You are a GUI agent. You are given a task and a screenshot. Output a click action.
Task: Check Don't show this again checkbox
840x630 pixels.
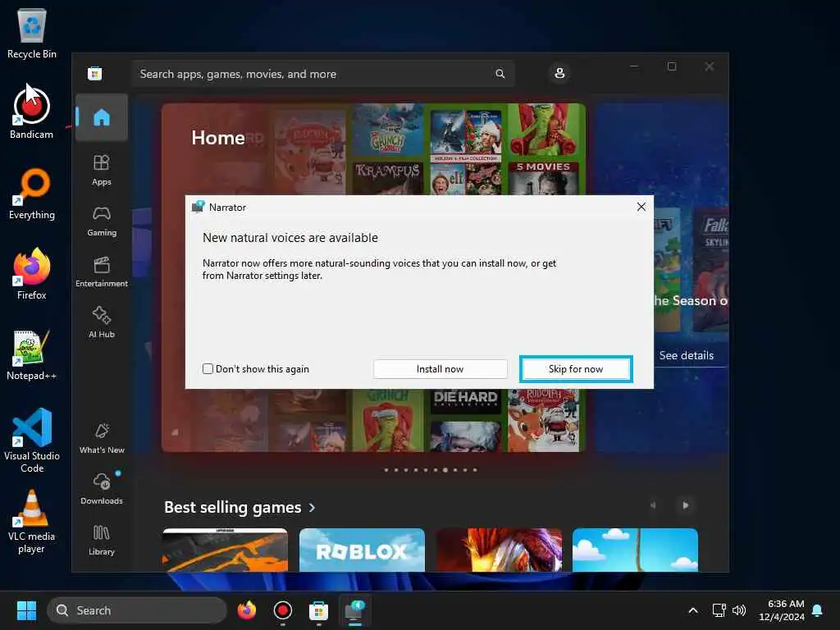click(x=208, y=368)
